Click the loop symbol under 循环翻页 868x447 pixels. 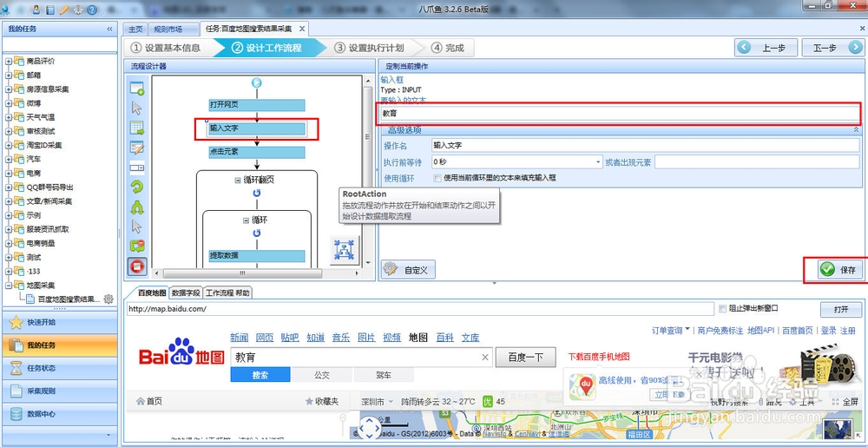256,193
